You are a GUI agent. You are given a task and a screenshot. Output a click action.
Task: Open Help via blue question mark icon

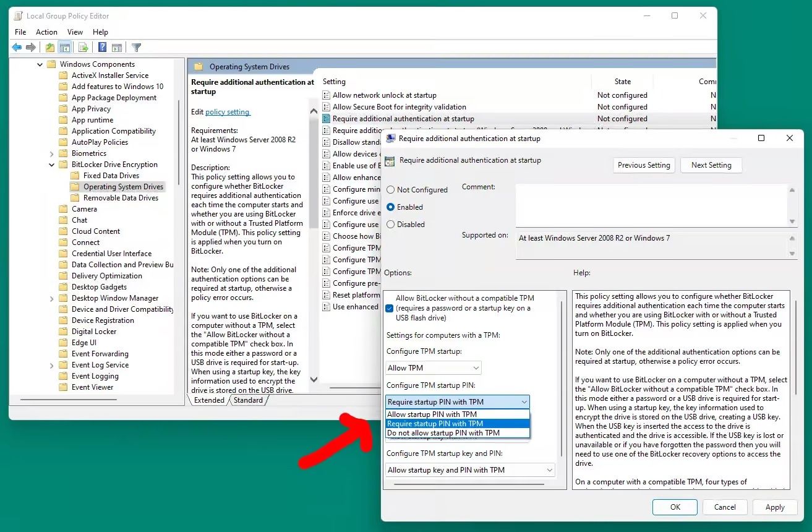coord(103,48)
